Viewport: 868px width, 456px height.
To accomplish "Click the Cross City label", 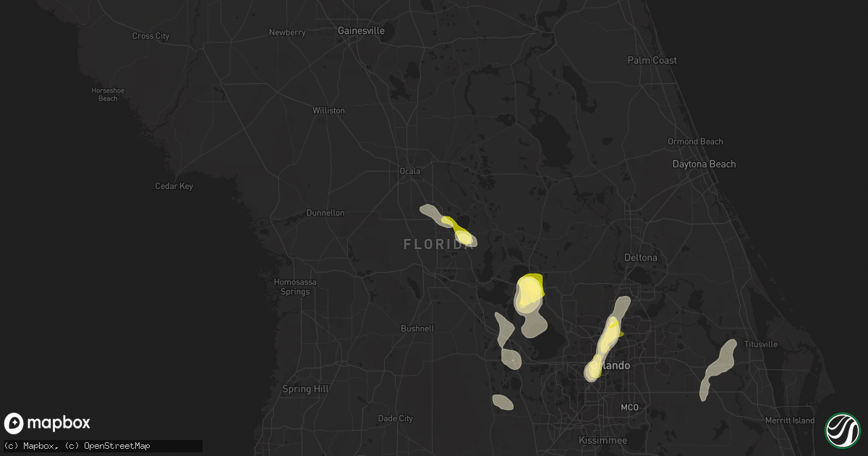I will coord(150,35).
